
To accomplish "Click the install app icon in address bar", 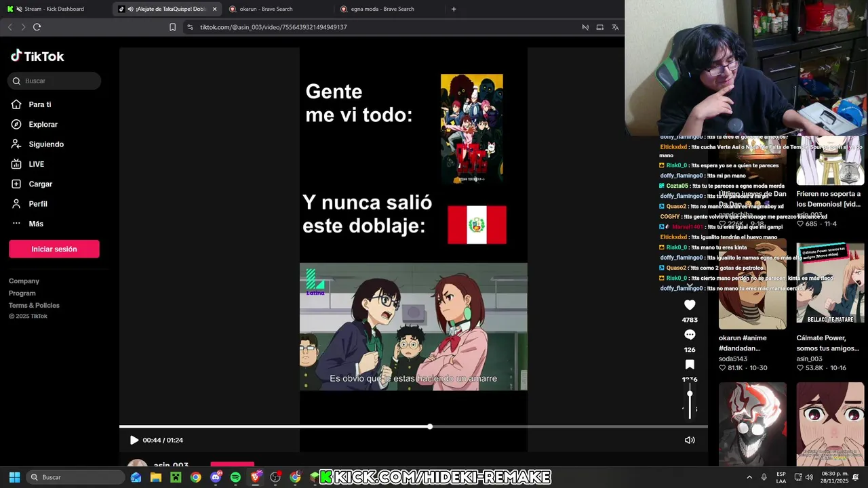I will pos(600,27).
